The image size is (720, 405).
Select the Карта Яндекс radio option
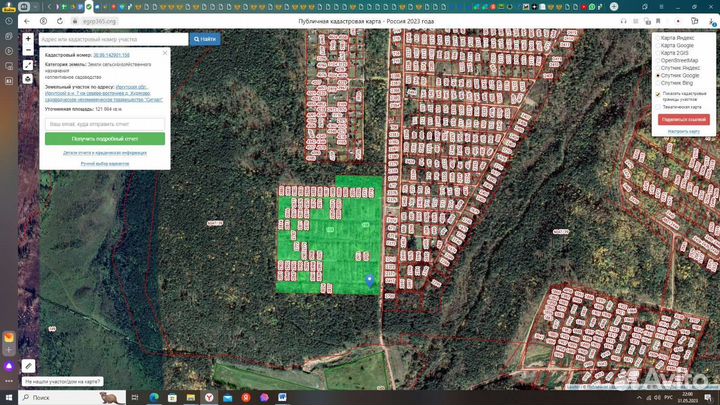click(657, 38)
